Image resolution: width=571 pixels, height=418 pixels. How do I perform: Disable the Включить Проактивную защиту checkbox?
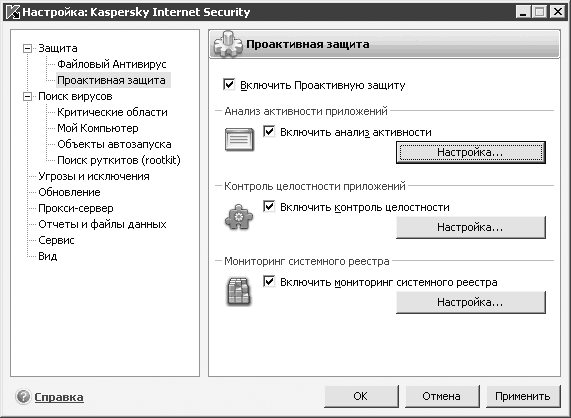point(229,84)
